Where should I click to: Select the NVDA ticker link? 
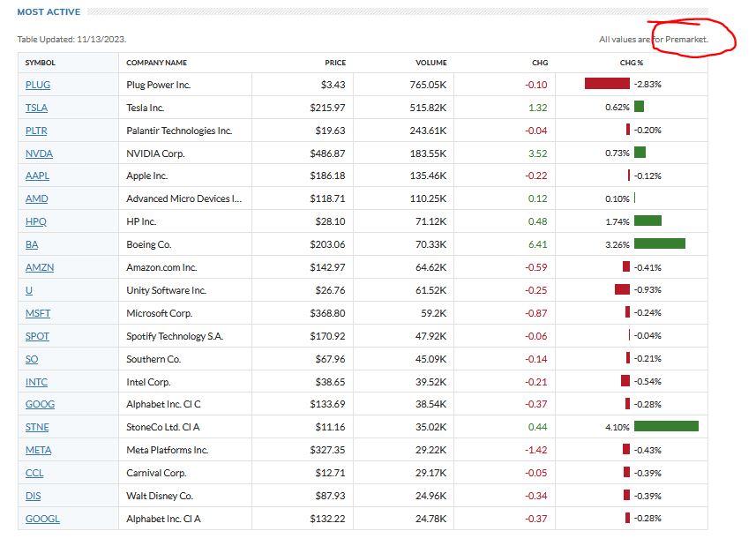(39, 153)
